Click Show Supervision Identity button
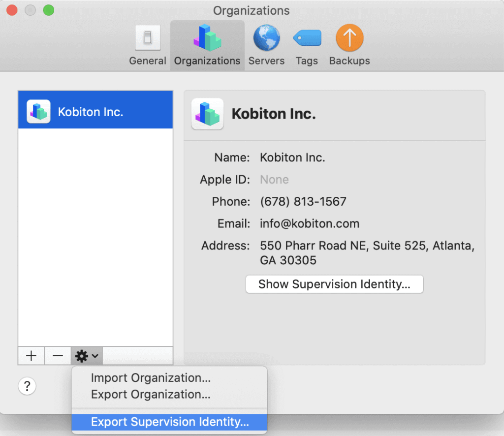Image resolution: width=504 pixels, height=436 pixels. 334,284
